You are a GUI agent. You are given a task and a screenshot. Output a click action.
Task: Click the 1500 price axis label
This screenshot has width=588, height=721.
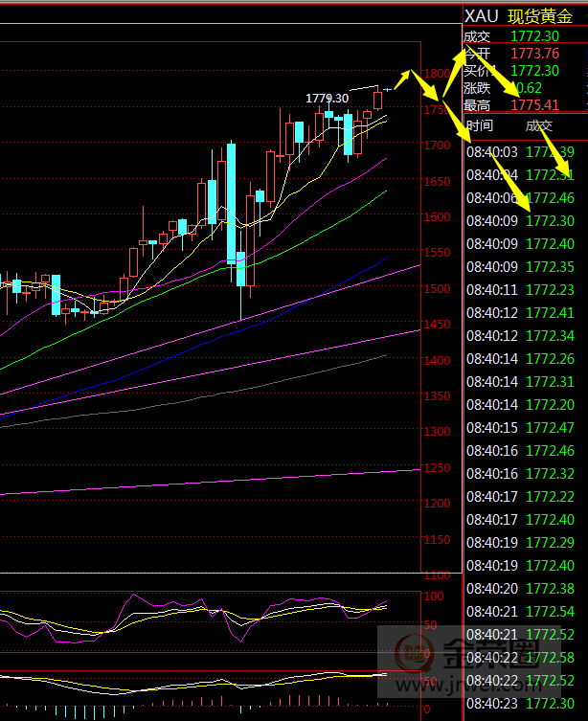[x=438, y=289]
